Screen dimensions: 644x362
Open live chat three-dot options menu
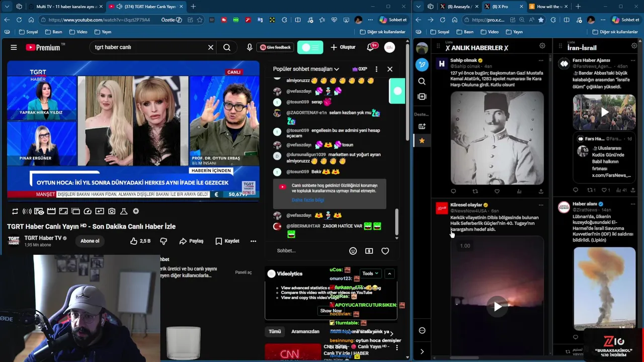pyautogui.click(x=376, y=69)
